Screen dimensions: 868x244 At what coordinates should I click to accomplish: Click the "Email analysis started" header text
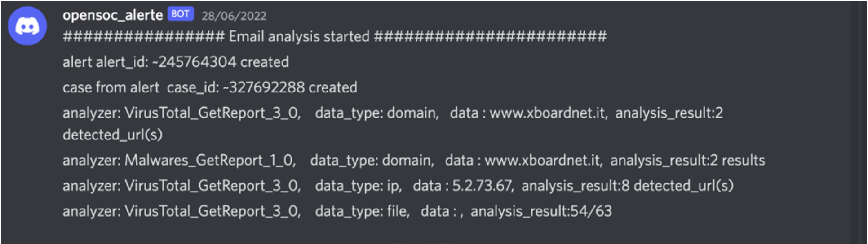click(x=299, y=36)
